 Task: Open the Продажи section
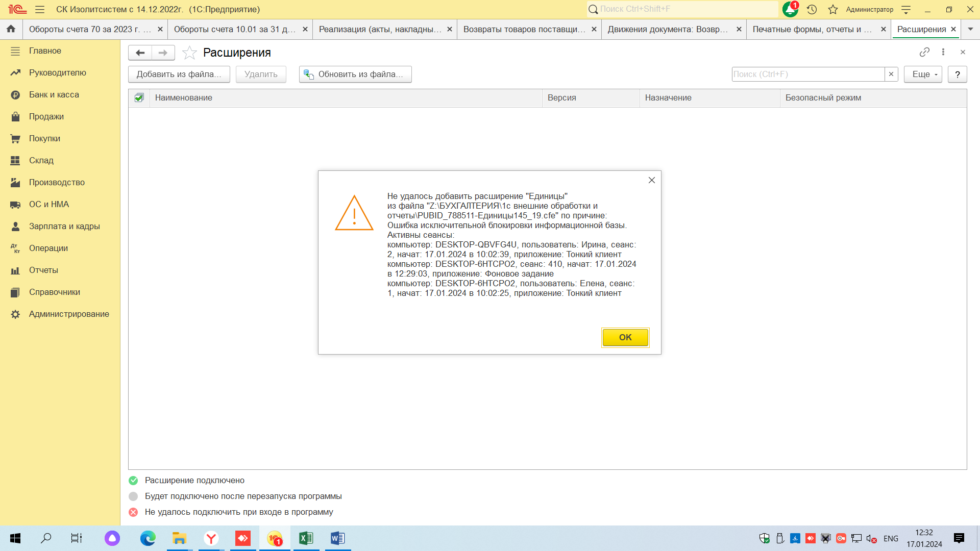[x=60, y=117]
